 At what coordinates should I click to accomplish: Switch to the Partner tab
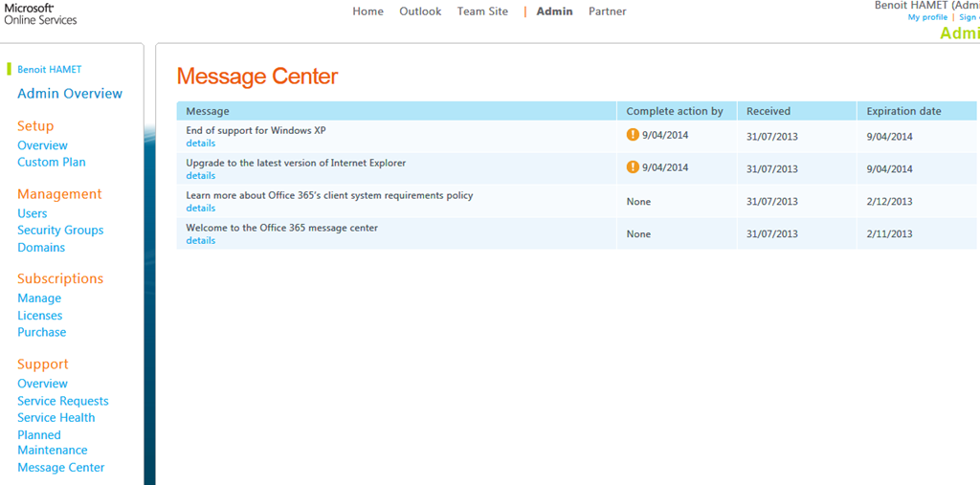(607, 11)
